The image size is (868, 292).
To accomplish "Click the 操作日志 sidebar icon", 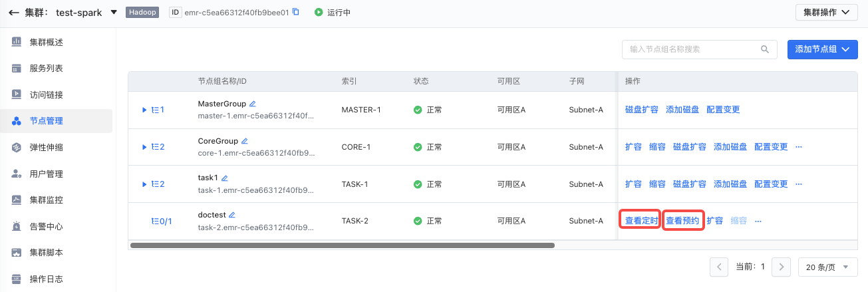I will pyautogui.click(x=17, y=279).
